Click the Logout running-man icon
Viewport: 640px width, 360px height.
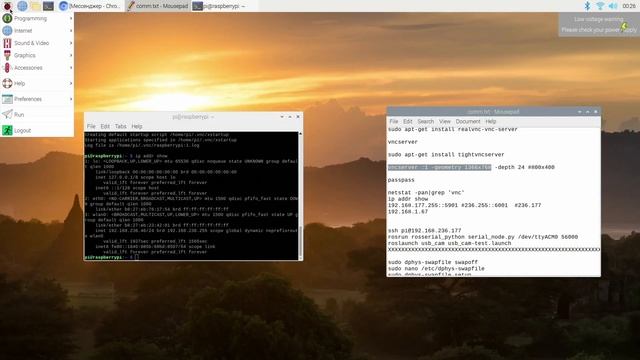click(x=7, y=130)
